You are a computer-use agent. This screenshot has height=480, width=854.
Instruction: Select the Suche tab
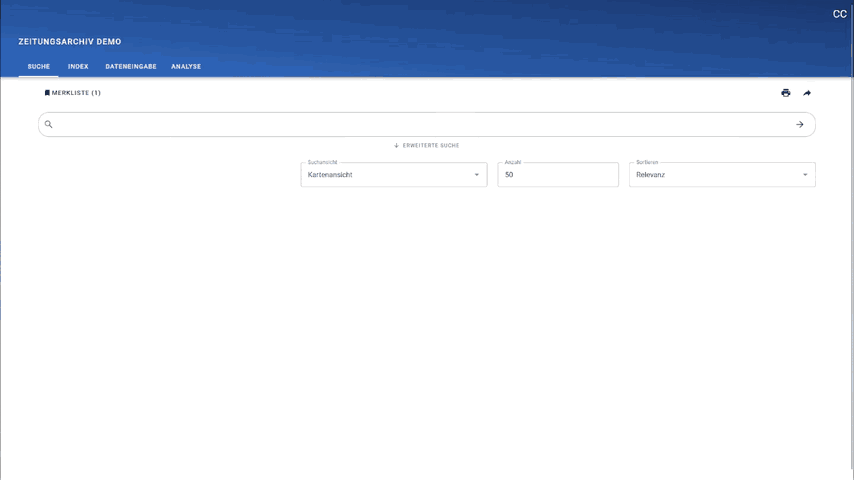tap(39, 67)
